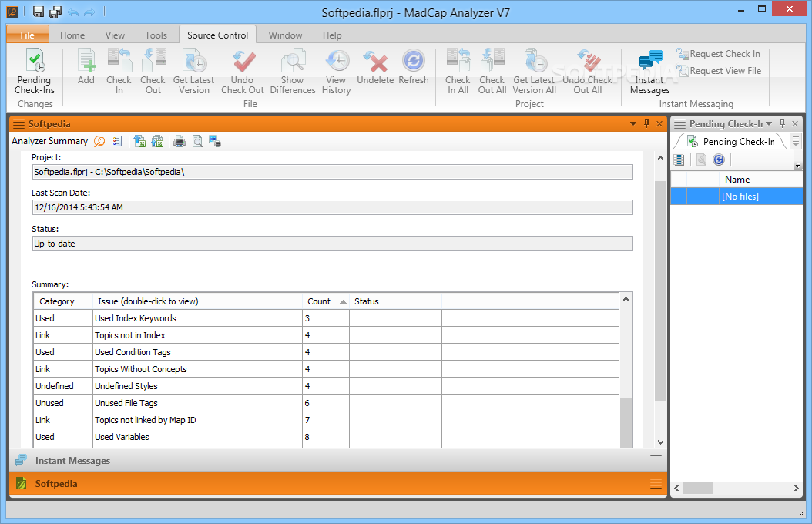Viewport: 812px width, 524px height.
Task: Click the first export-to-spreadsheet icon
Action: click(x=139, y=141)
